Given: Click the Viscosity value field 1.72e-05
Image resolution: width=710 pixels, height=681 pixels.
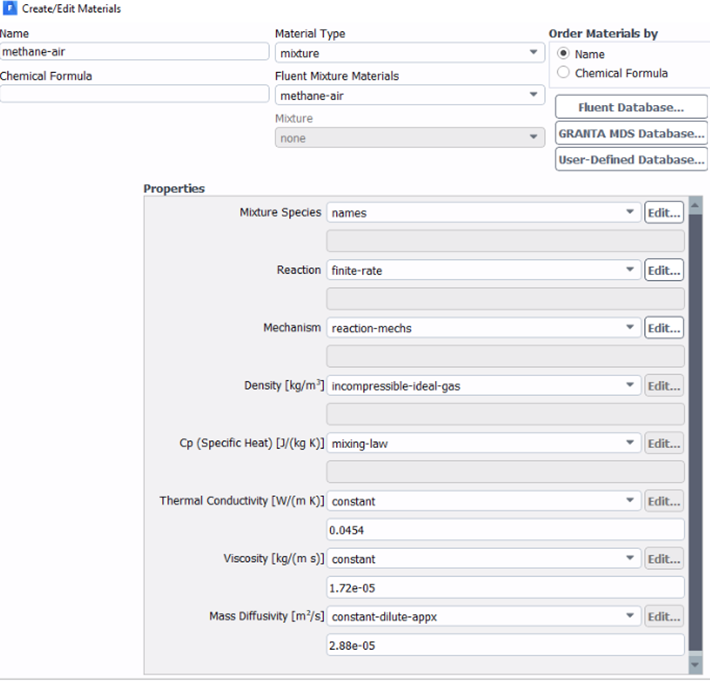Looking at the screenshot, I should coord(505,588).
